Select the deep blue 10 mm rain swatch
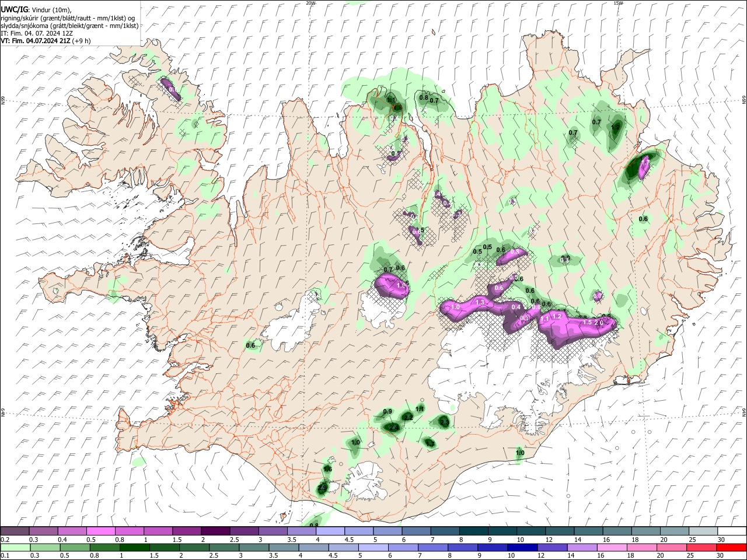Screen dimensions: 747x560 click(x=522, y=548)
